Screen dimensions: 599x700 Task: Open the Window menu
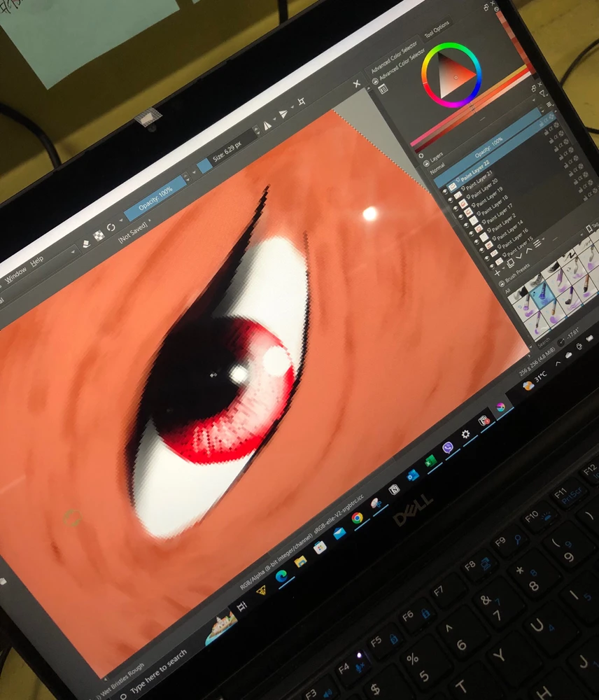pos(15,272)
